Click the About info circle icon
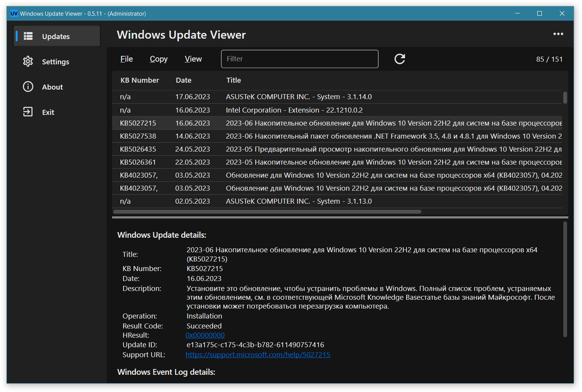 tap(28, 87)
